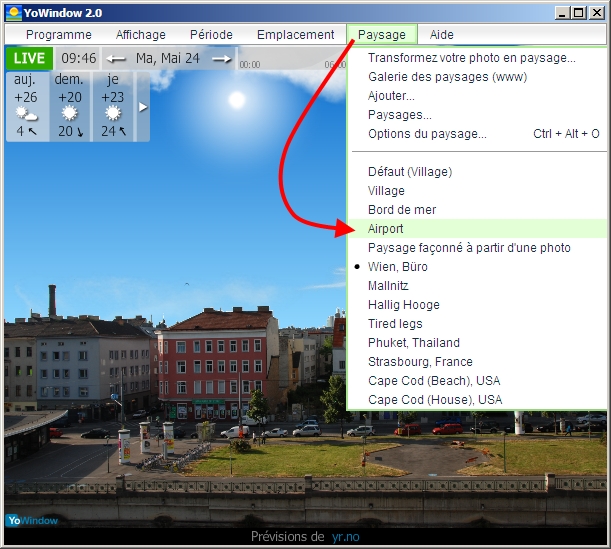
Task: Open the Aide menu
Action: pyautogui.click(x=441, y=35)
